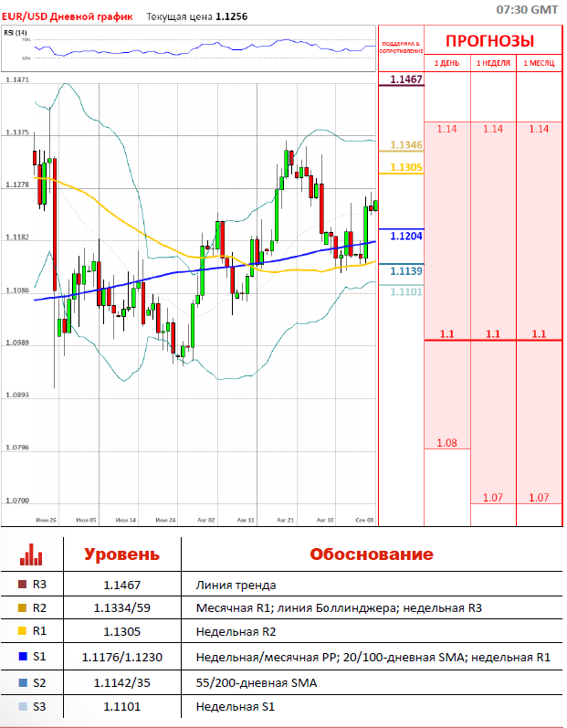The width and height of the screenshot is (567, 728).
Task: Click the red bar chart icon
Action: click(x=31, y=554)
